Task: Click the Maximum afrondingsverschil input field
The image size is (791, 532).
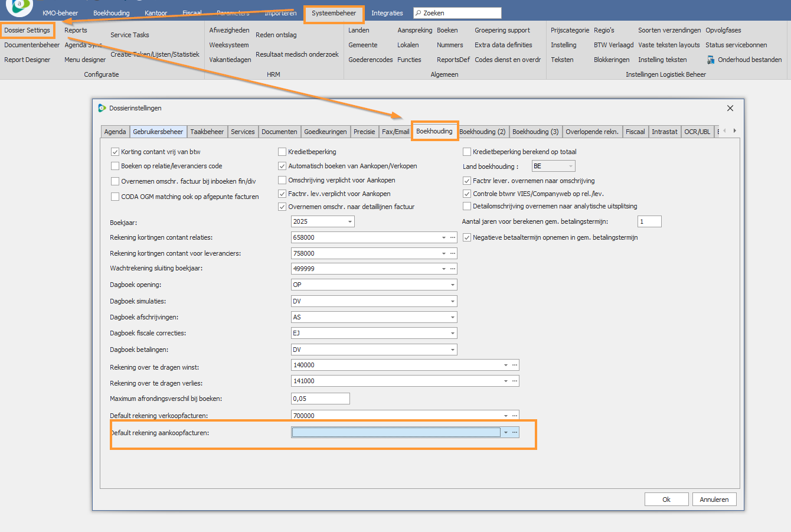Action: [x=320, y=399]
